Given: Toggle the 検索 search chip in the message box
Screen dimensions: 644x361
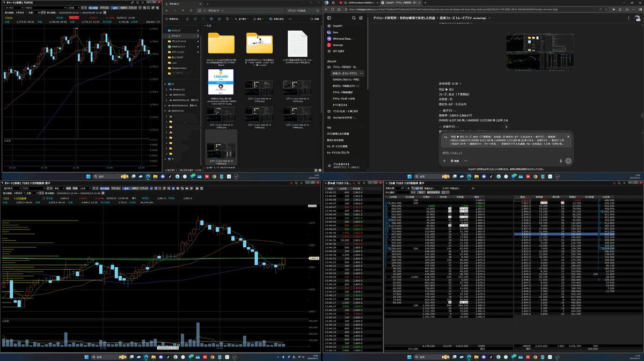Looking at the screenshot, I should [x=455, y=160].
